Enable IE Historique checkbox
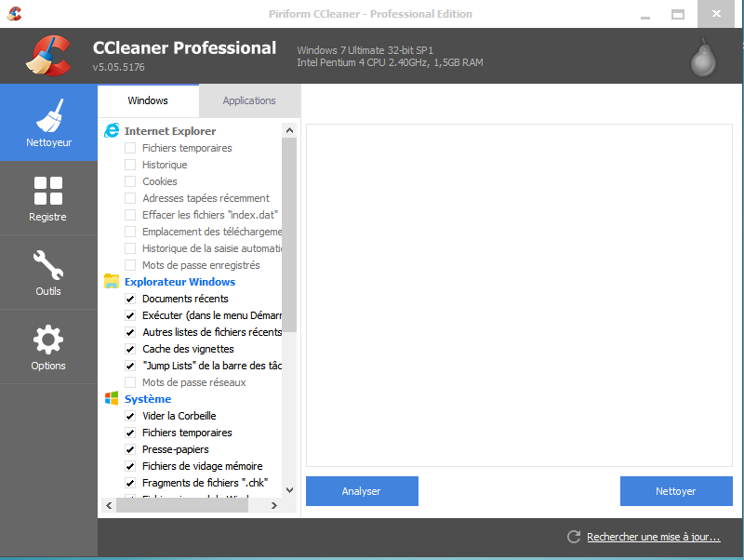 click(x=130, y=165)
